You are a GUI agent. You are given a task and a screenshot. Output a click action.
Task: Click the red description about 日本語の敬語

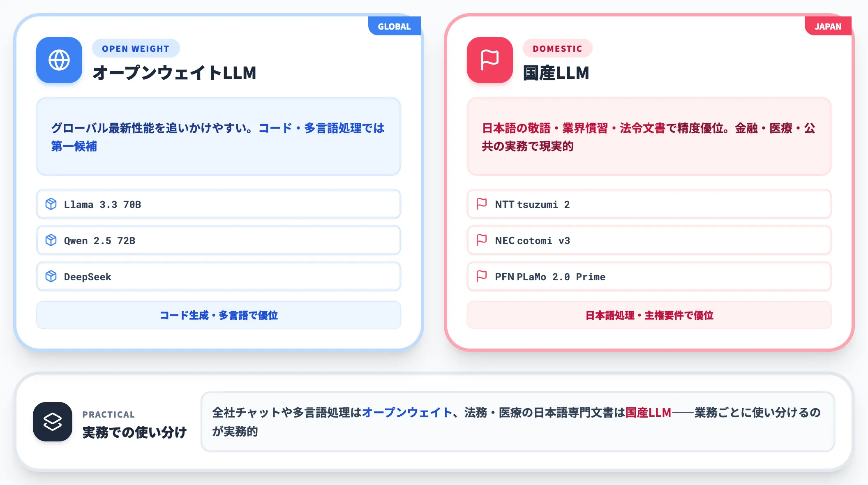[x=649, y=136]
